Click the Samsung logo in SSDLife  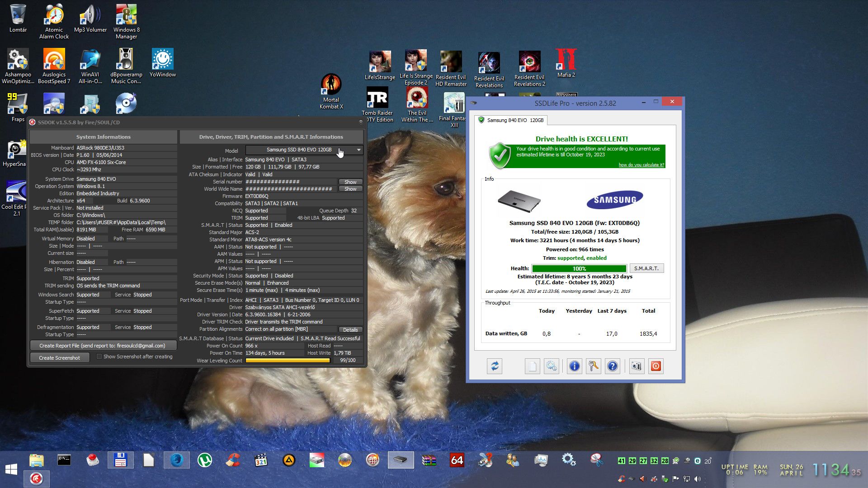pos(614,200)
